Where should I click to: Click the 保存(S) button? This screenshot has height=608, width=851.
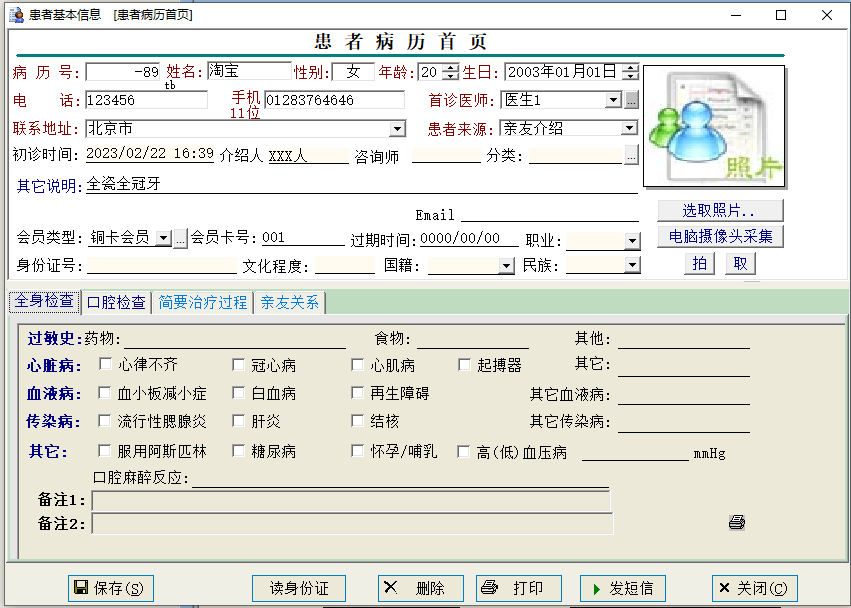[111, 588]
